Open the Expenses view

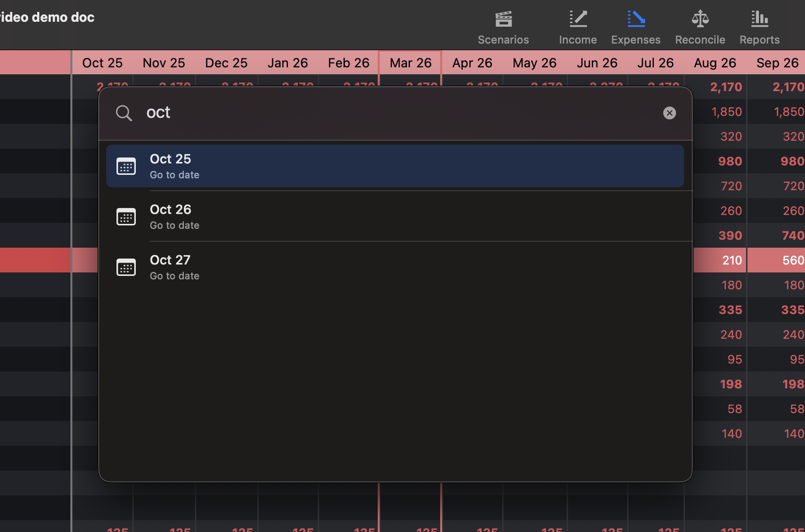[636, 26]
